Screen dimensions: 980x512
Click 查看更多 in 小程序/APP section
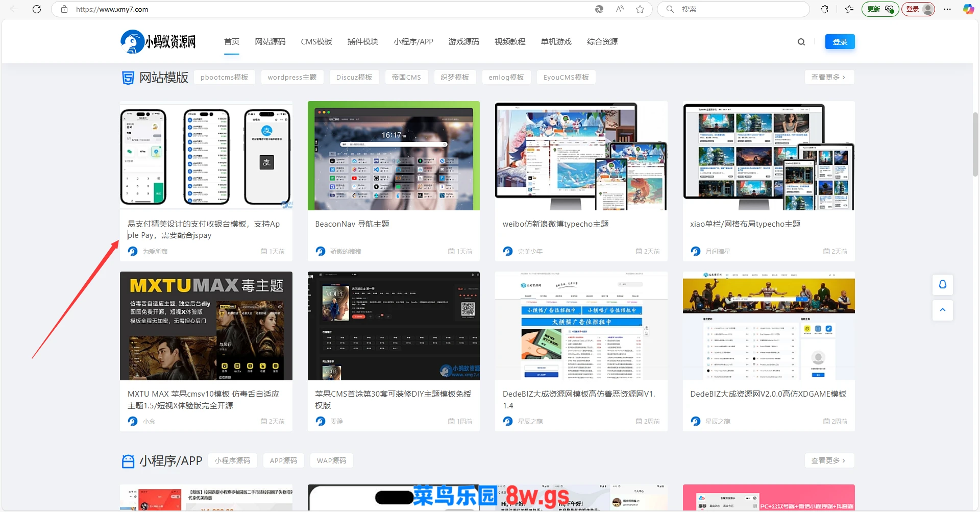829,460
